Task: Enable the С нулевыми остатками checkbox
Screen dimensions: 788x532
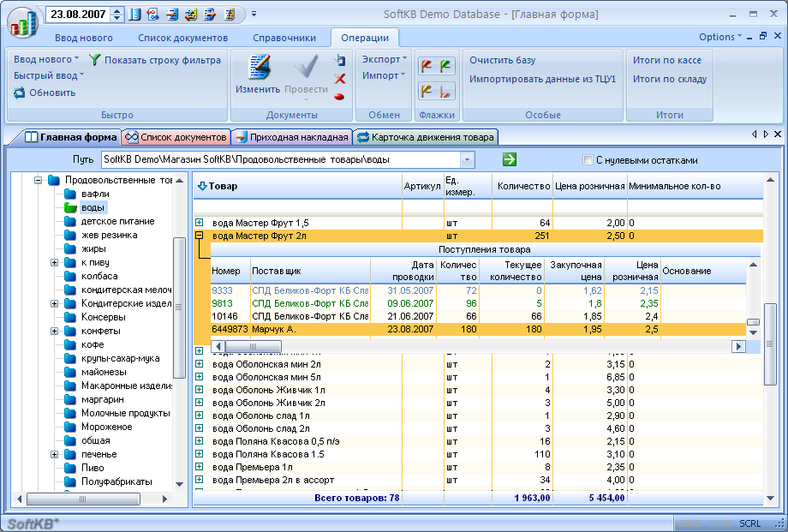Action: tap(588, 160)
